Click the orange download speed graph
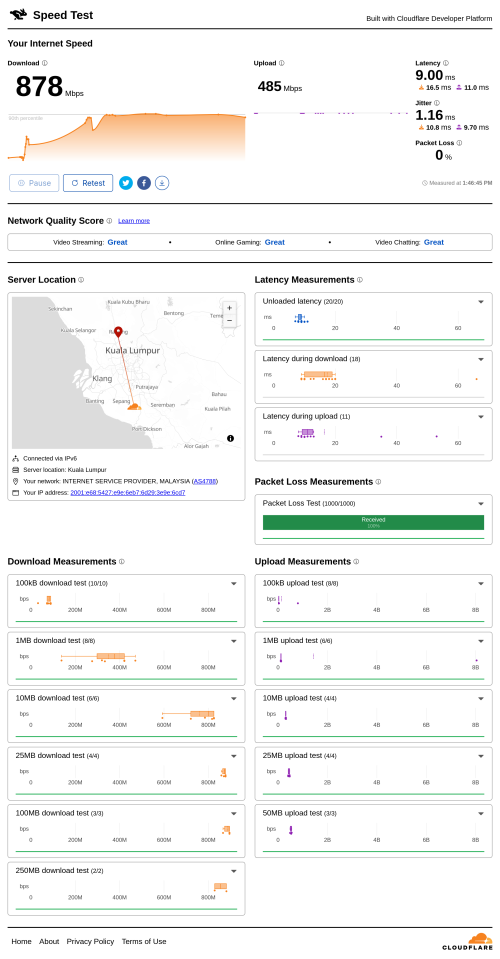500x959 pixels. (127, 138)
